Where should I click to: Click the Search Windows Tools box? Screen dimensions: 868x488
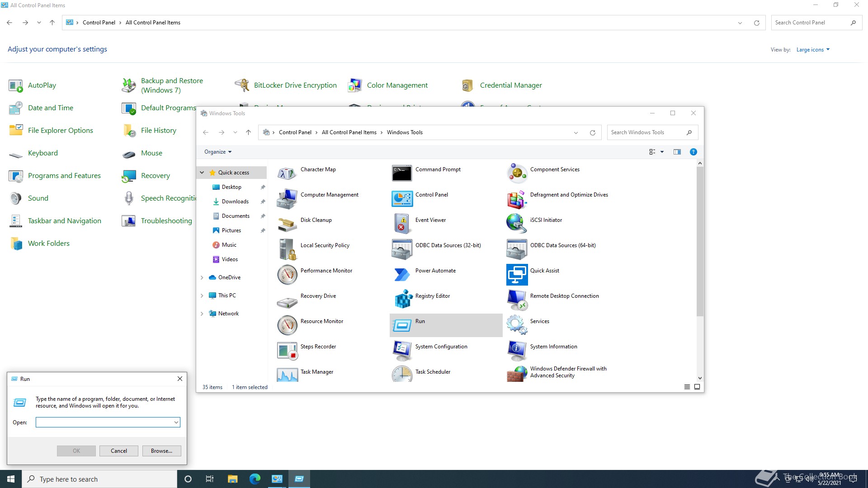coord(652,132)
